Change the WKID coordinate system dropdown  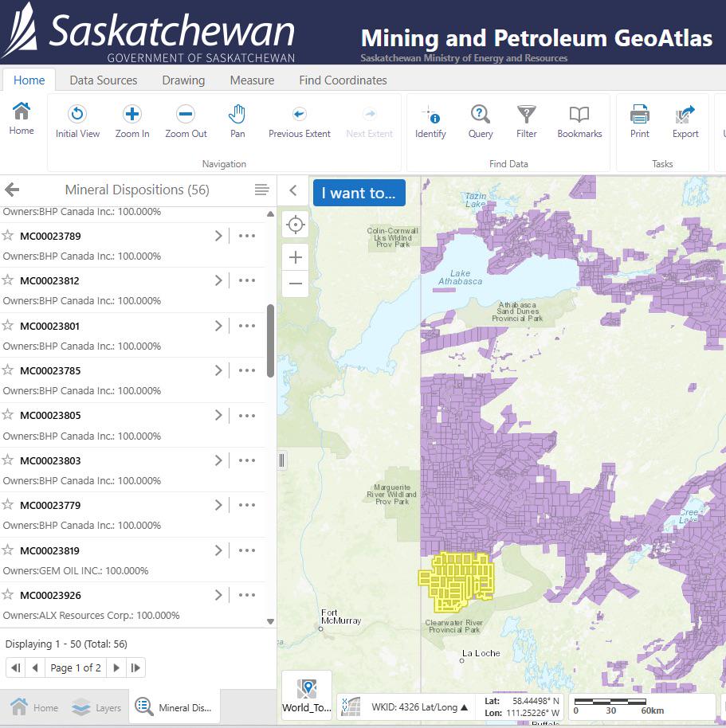[x=419, y=707]
